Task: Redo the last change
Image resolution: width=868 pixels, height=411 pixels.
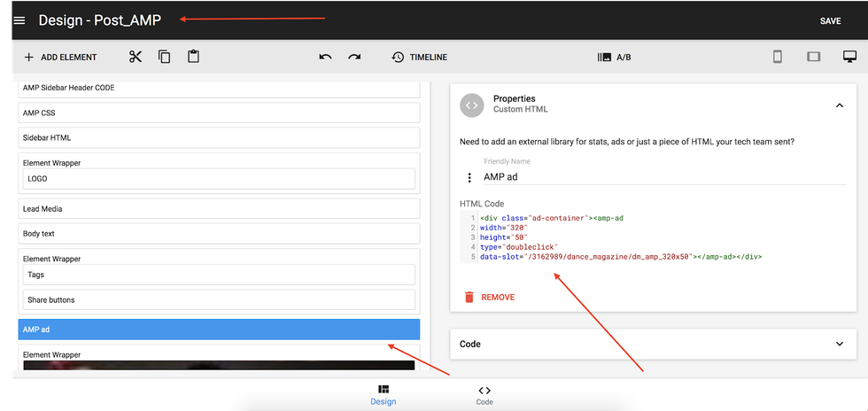Action: point(354,57)
